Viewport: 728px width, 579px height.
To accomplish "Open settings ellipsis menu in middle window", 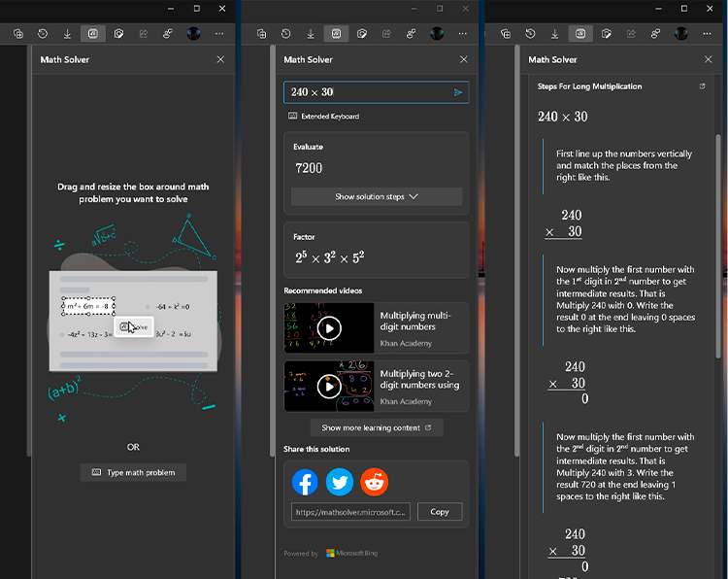I will 462,33.
